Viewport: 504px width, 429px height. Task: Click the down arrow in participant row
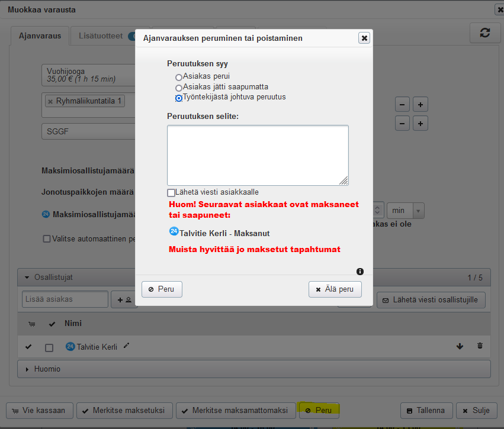click(460, 346)
